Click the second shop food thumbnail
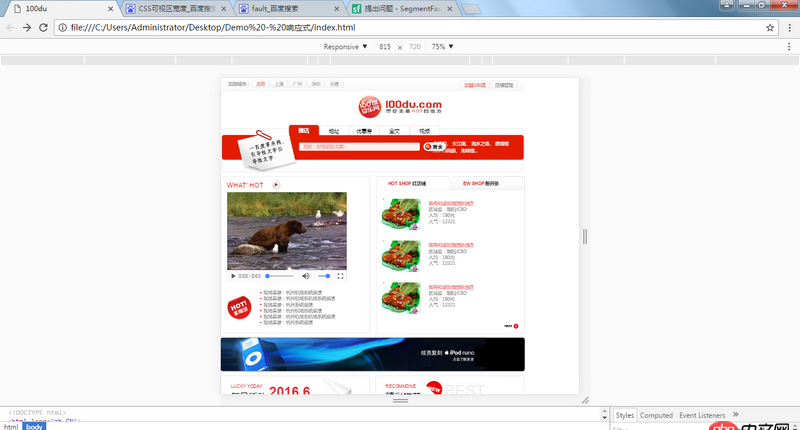The image size is (800, 430). click(x=401, y=256)
